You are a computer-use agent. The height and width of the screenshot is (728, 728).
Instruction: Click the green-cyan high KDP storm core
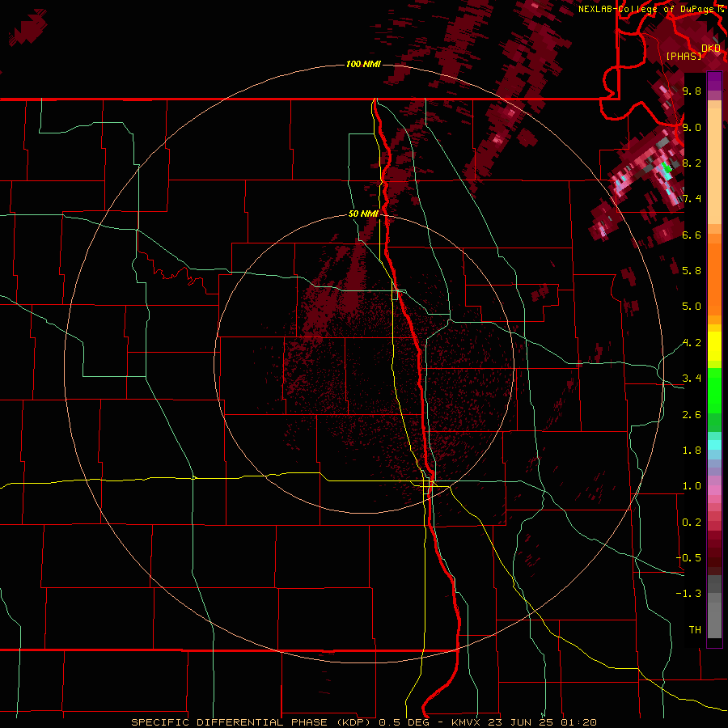[x=667, y=171]
